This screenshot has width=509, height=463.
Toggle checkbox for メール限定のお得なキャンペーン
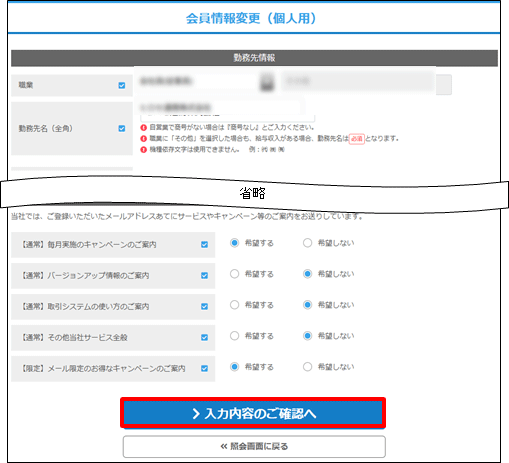point(204,369)
